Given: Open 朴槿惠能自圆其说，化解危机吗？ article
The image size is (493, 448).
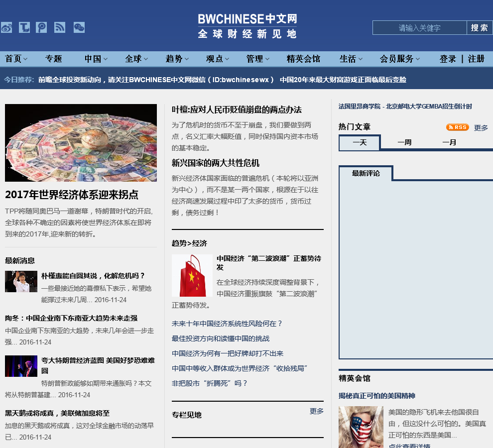Looking at the screenshot, I should tap(94, 276).
